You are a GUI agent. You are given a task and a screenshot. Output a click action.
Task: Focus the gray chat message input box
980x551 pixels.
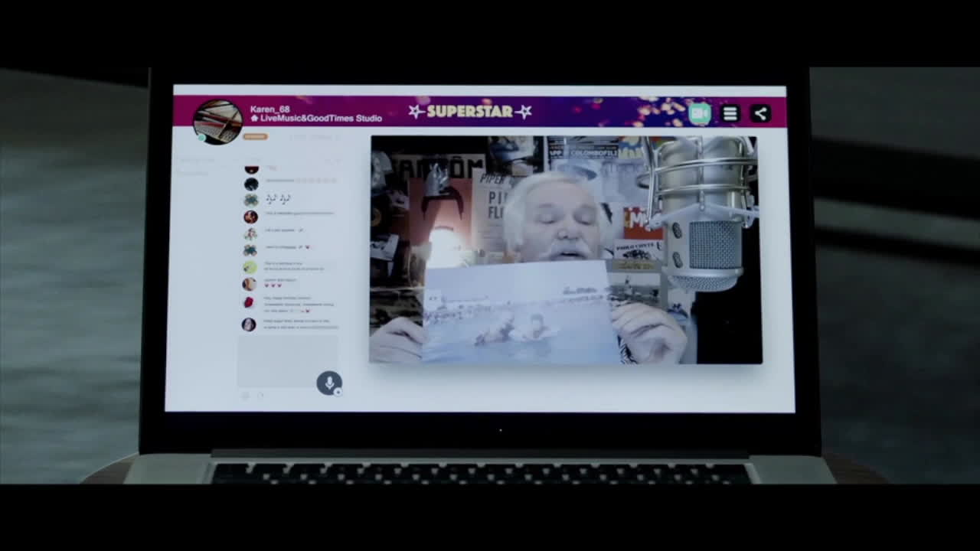click(287, 361)
